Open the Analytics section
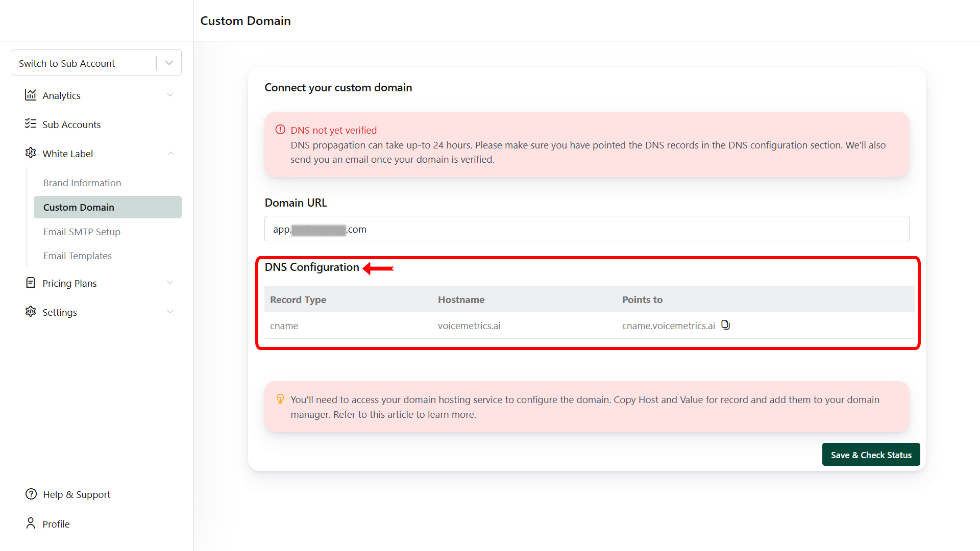Image resolution: width=980 pixels, height=551 pixels. click(x=61, y=95)
